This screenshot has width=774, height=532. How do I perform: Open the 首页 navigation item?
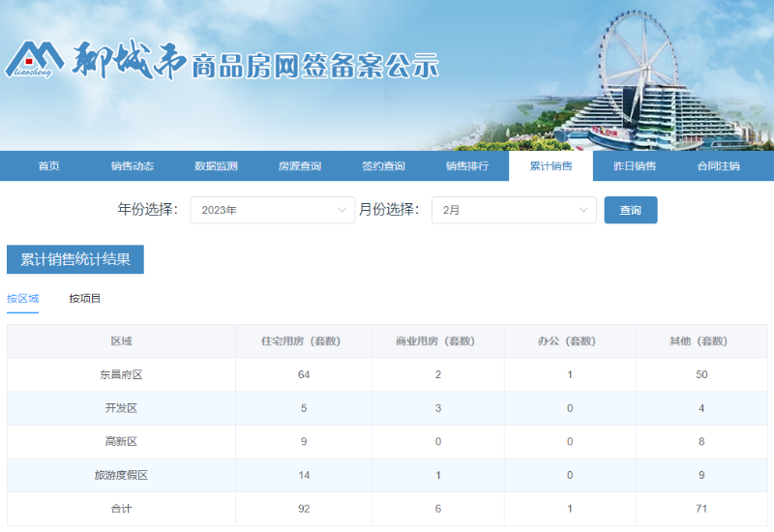[48, 166]
